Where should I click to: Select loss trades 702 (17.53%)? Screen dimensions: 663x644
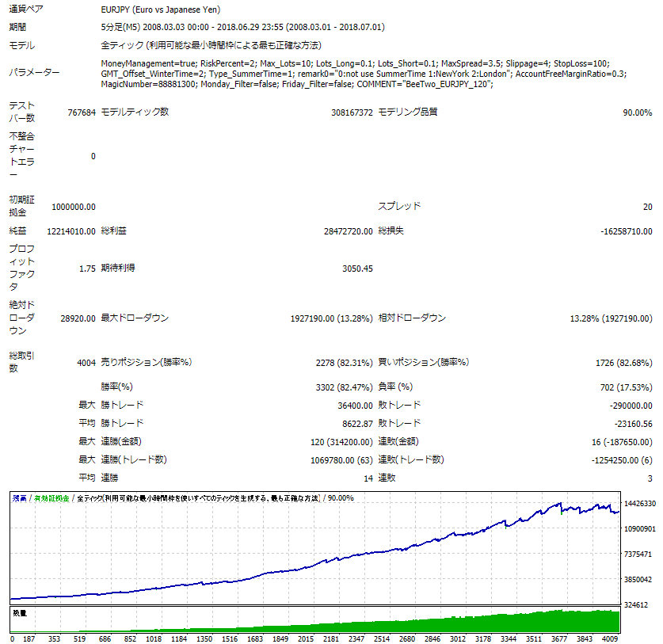tap(627, 387)
